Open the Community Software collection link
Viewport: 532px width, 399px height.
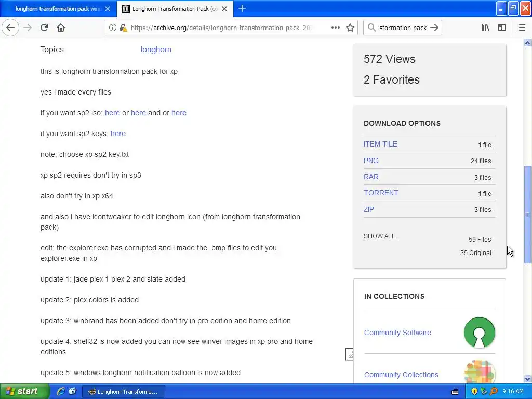(x=397, y=332)
